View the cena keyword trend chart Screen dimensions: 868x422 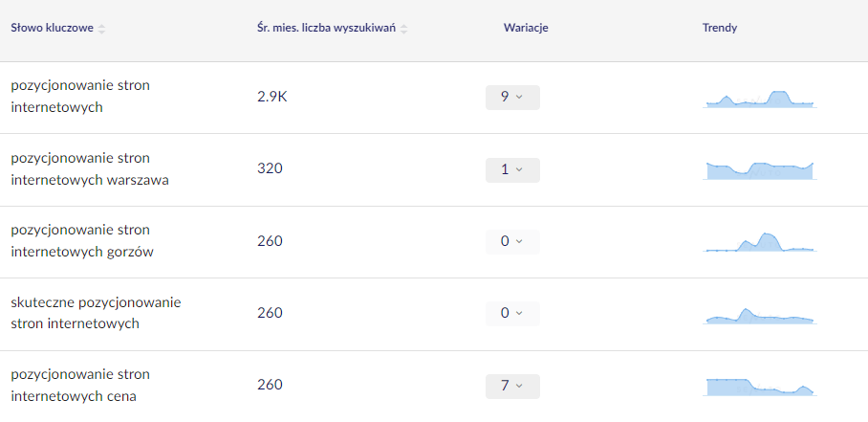[760, 386]
